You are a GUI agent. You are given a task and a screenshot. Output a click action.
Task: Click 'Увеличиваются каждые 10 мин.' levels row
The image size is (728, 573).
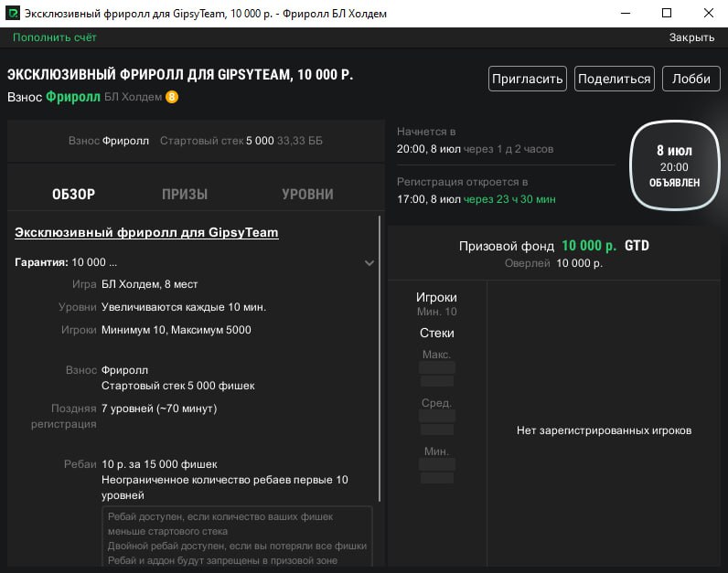pos(184,307)
